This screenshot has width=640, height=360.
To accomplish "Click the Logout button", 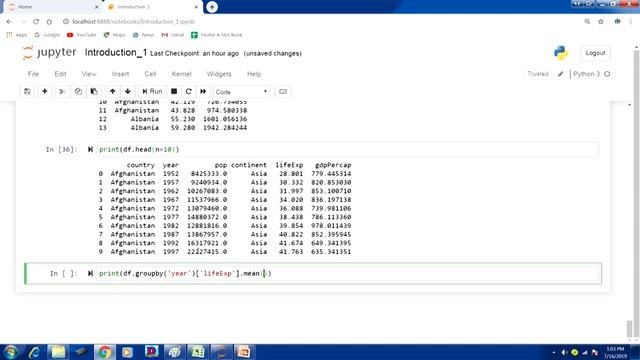I will pos(595,53).
